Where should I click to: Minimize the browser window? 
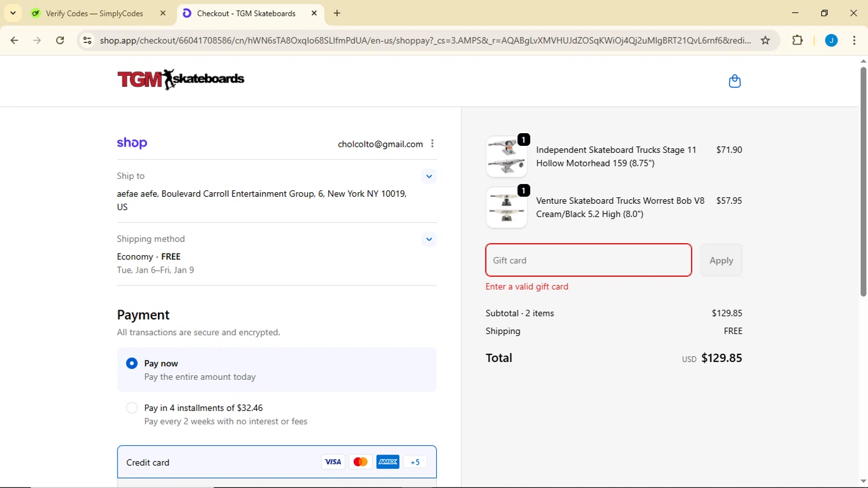(x=795, y=13)
